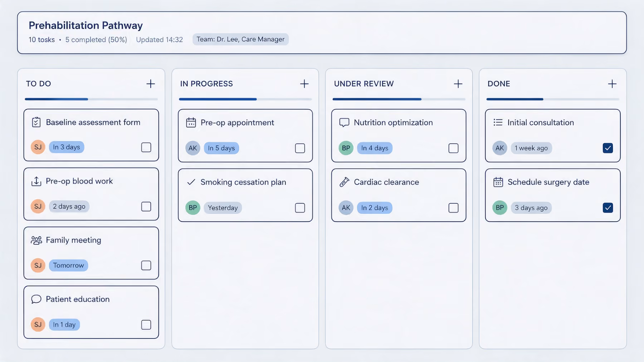Select the IN PROGRESS column header
644x362 pixels.
click(x=206, y=84)
